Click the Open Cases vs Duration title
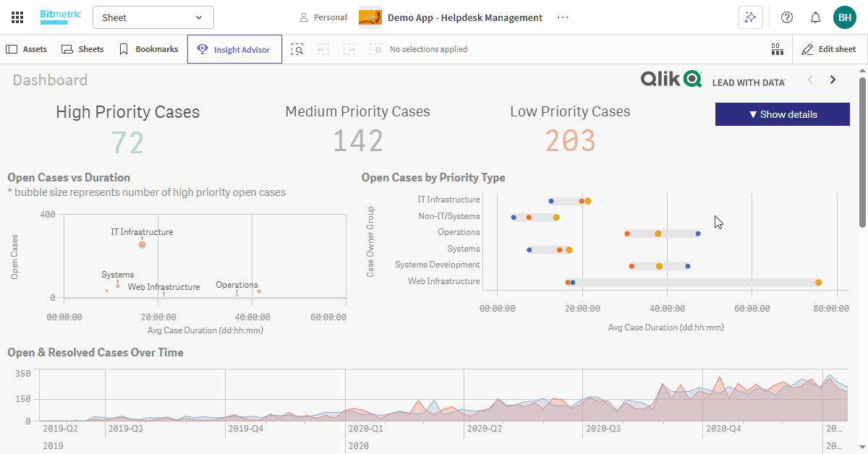This screenshot has width=868, height=454. tap(69, 178)
